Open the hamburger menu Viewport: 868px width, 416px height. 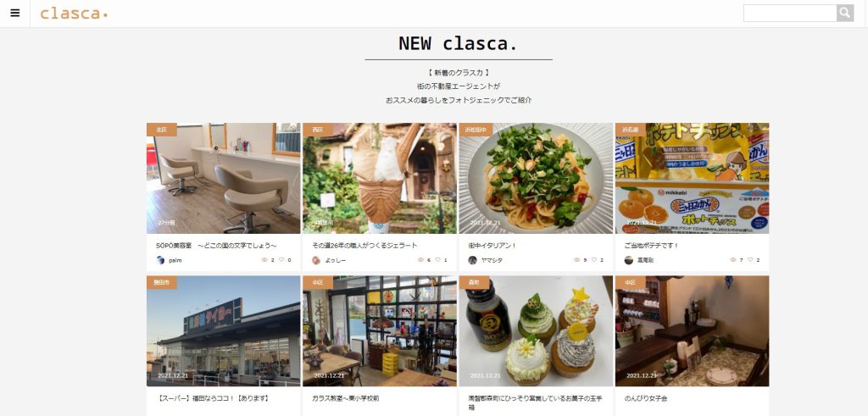pyautogui.click(x=15, y=14)
